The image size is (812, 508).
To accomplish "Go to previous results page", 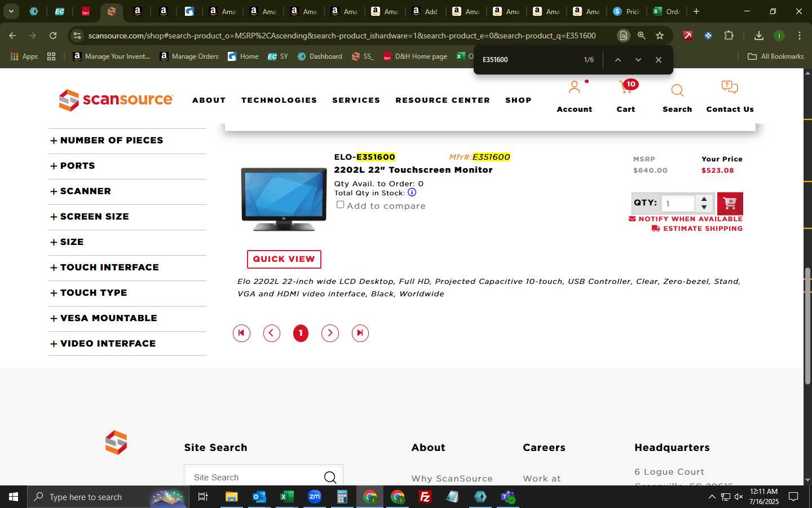I will tap(272, 333).
